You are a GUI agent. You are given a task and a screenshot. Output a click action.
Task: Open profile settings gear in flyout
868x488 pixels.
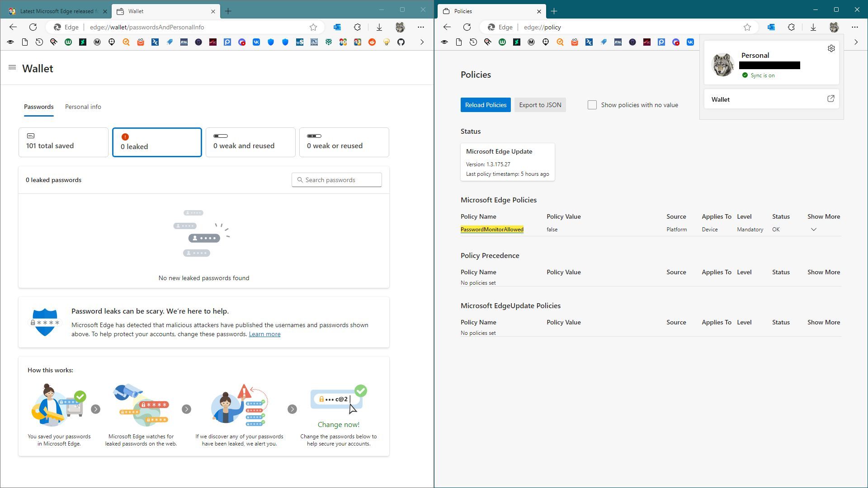[831, 48]
